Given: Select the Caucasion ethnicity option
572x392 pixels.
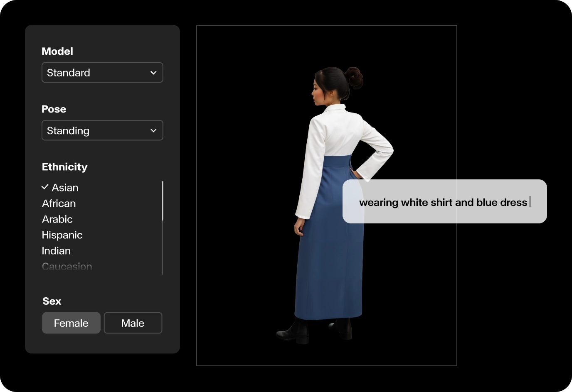Looking at the screenshot, I should click(67, 266).
